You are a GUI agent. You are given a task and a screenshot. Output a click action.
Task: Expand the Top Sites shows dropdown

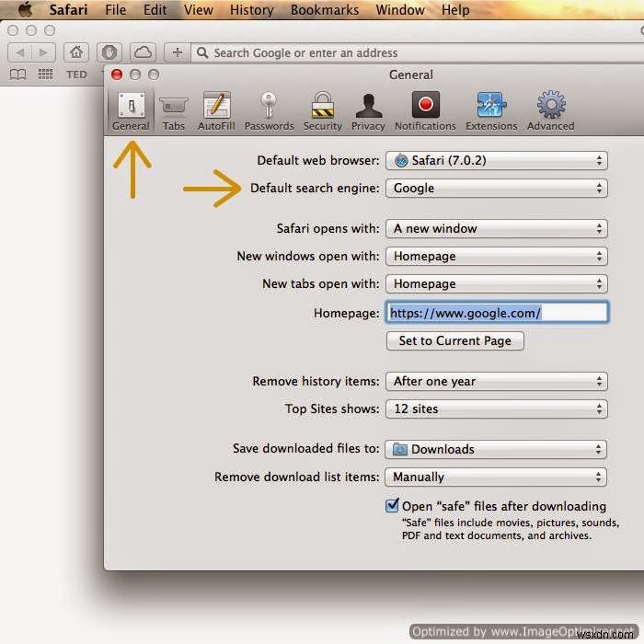497,409
